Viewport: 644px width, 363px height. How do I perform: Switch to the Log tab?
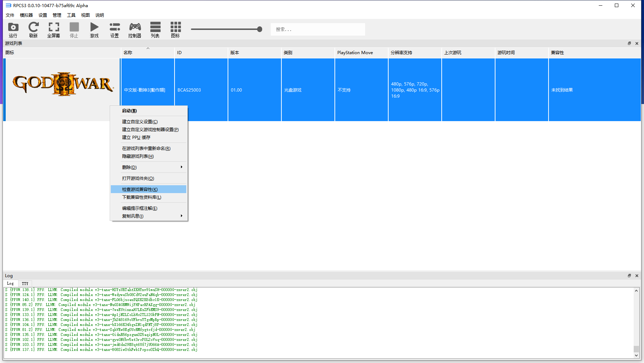pos(10,284)
